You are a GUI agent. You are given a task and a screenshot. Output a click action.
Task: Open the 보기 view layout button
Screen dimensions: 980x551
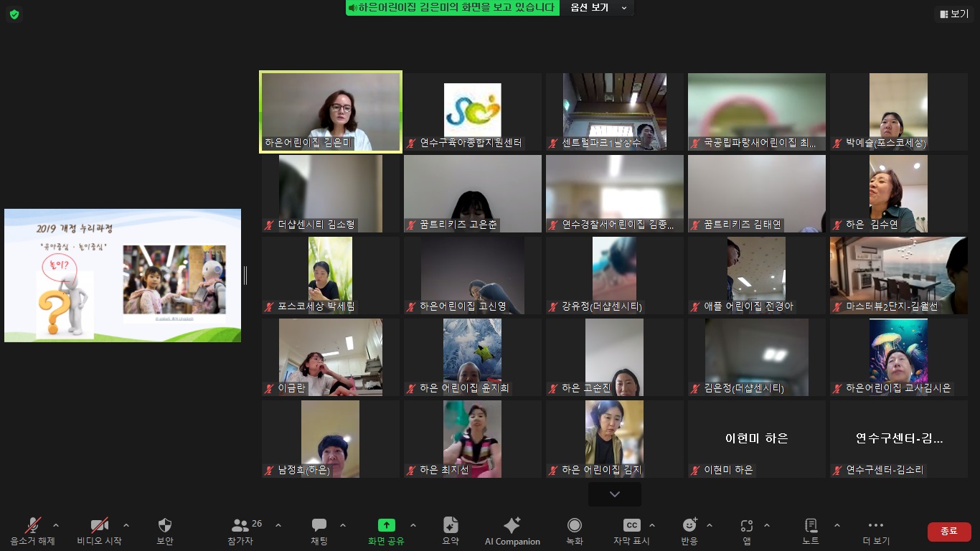click(953, 14)
